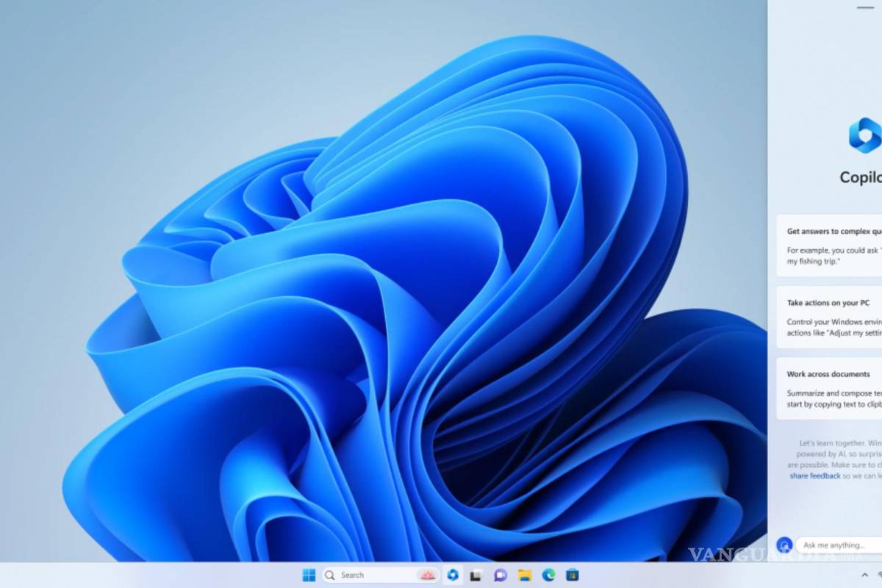Launch the Teams Chat taskbar icon
Image resolution: width=882 pixels, height=588 pixels.
coord(501,575)
